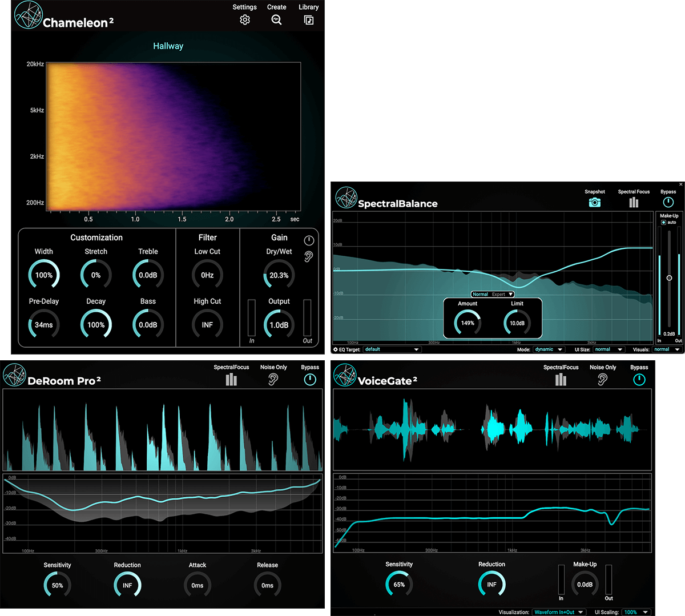The height and width of the screenshot is (616, 685).
Task: Click the Chameleon In level meter
Action: [252, 317]
